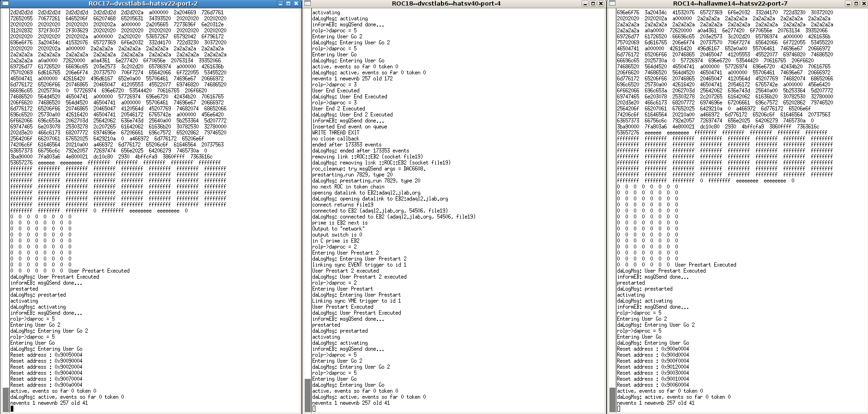
Task: Open the window menu icon of ROC14 window
Action: [x=613, y=3]
